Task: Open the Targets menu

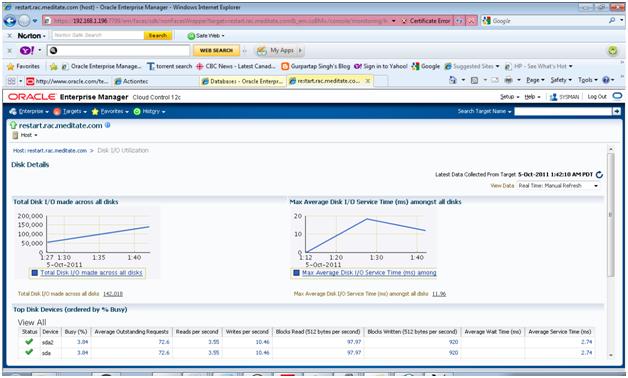Action: (70, 111)
